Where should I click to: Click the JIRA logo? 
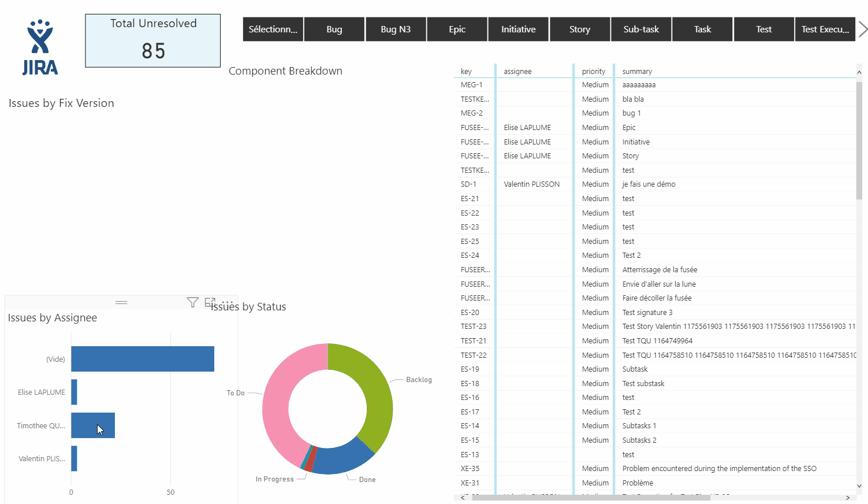(x=40, y=47)
